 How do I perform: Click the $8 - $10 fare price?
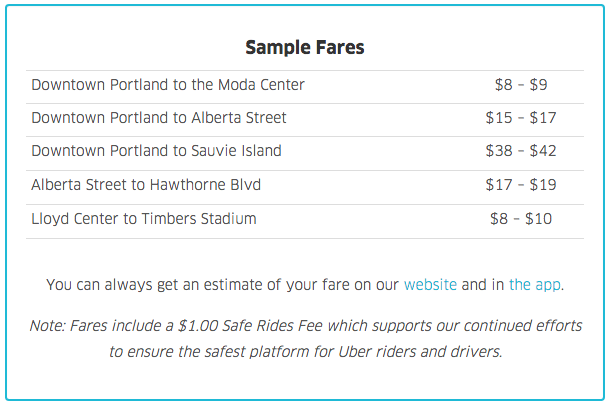(521, 219)
